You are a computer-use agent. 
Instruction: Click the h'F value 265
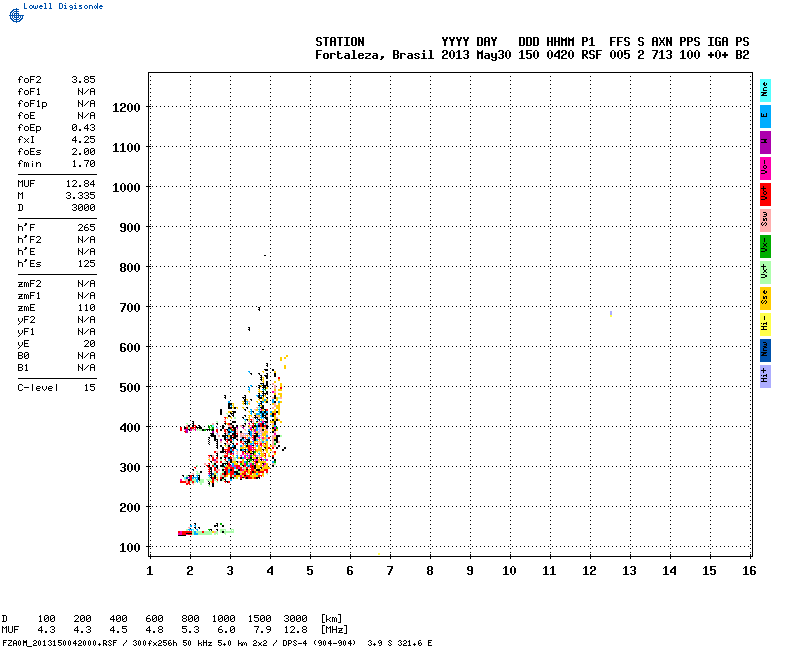point(87,228)
